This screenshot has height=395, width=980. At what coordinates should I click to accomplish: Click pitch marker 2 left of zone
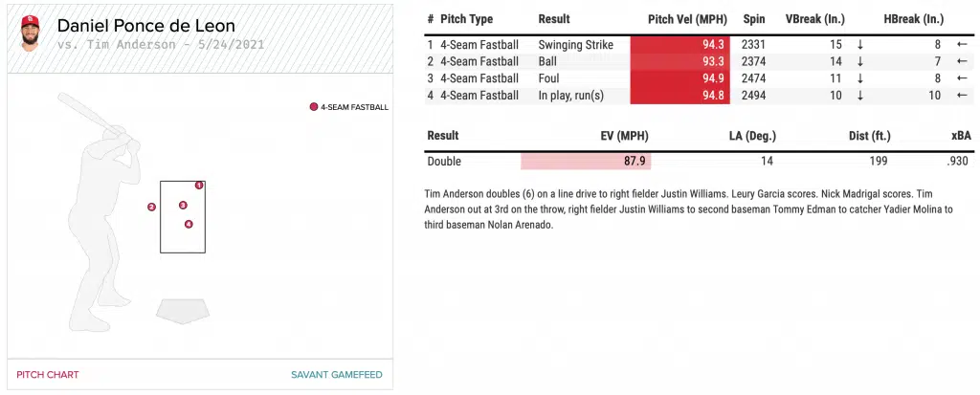[x=151, y=207]
